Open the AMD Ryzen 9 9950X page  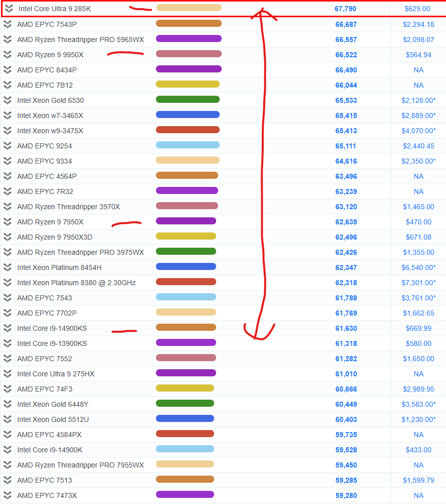click(x=50, y=55)
